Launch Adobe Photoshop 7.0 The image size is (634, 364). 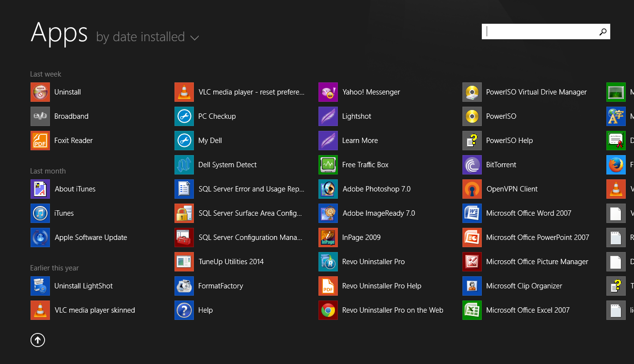coord(365,189)
